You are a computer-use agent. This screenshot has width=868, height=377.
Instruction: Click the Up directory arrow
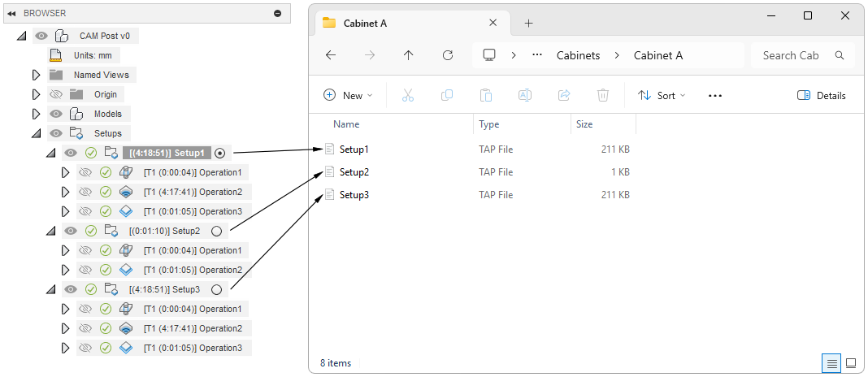tap(408, 55)
